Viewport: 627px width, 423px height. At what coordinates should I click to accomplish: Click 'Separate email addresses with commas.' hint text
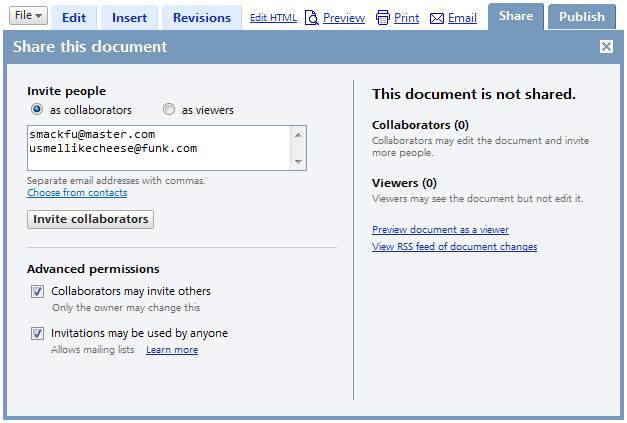116,181
